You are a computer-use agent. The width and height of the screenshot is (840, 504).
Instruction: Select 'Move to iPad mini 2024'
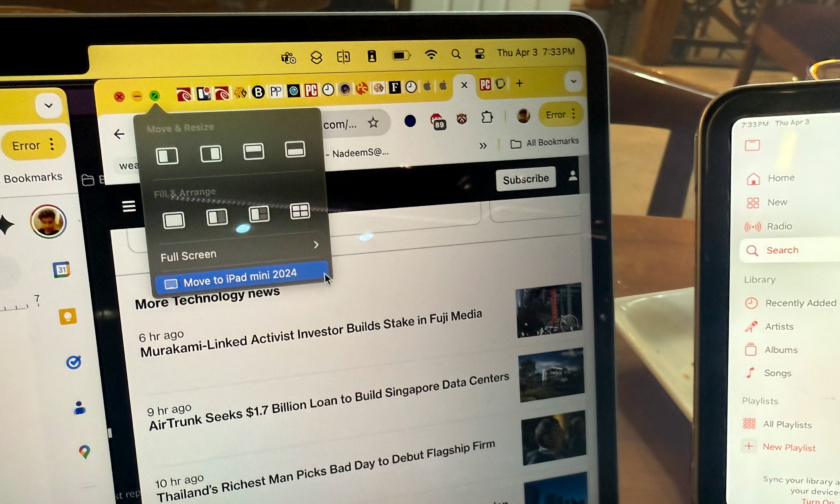pos(239,277)
